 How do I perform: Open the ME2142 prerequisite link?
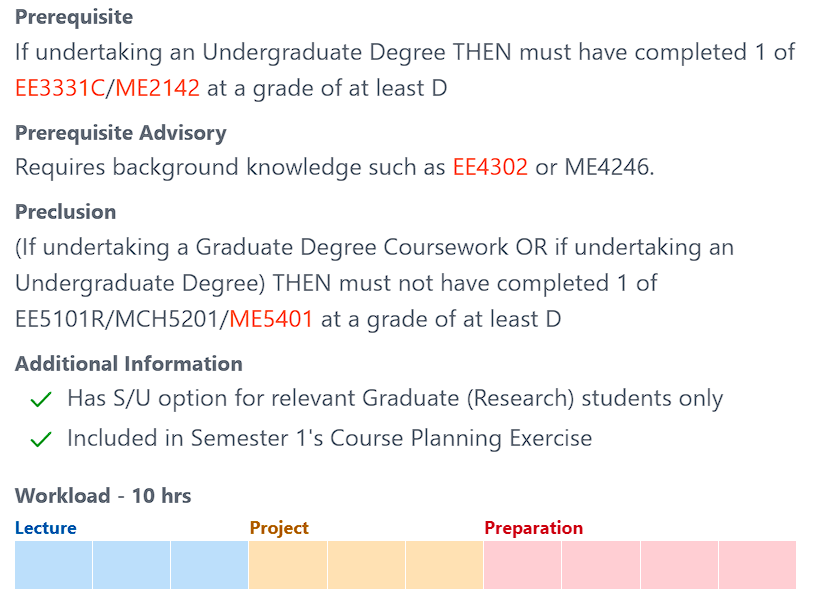coord(158,89)
